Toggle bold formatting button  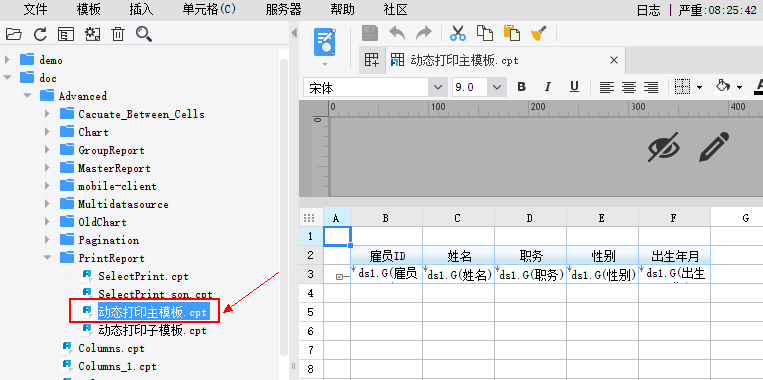[522, 87]
